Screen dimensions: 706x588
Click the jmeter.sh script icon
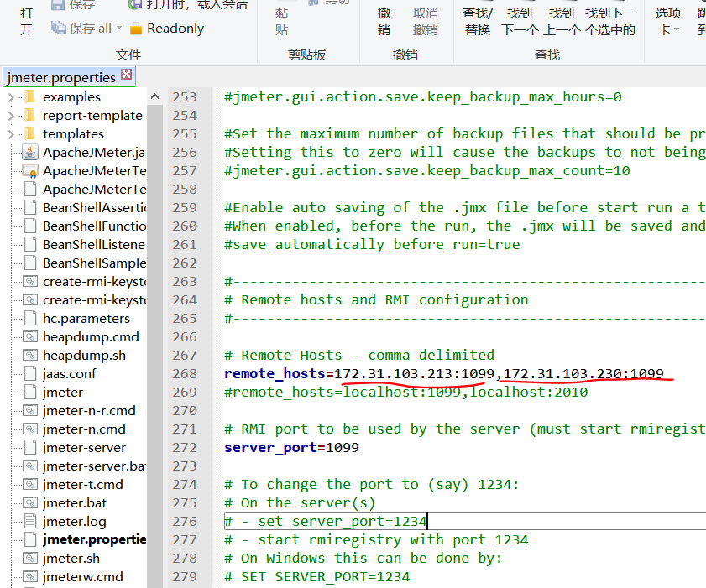tap(30, 558)
